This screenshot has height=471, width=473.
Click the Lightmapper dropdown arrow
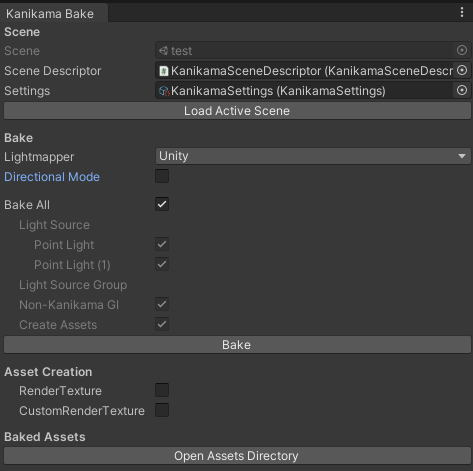pyautogui.click(x=462, y=156)
